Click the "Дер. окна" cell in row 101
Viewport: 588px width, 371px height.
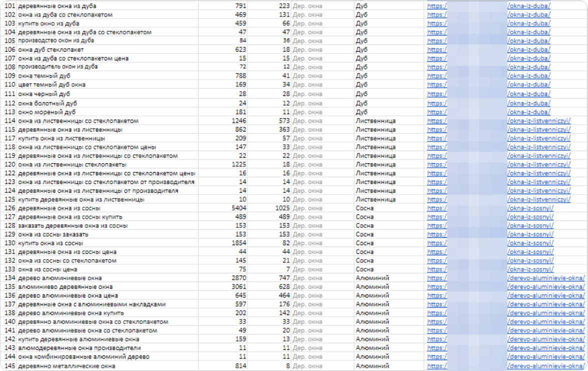[307, 6]
